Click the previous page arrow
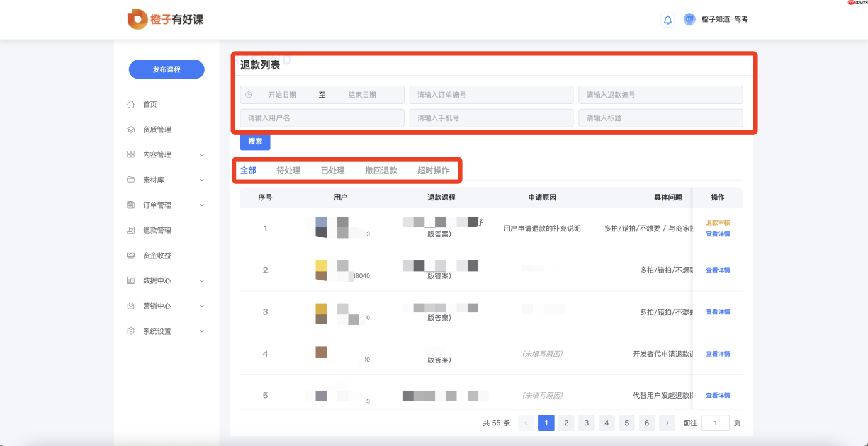Image resolution: width=868 pixels, height=446 pixels. point(526,423)
